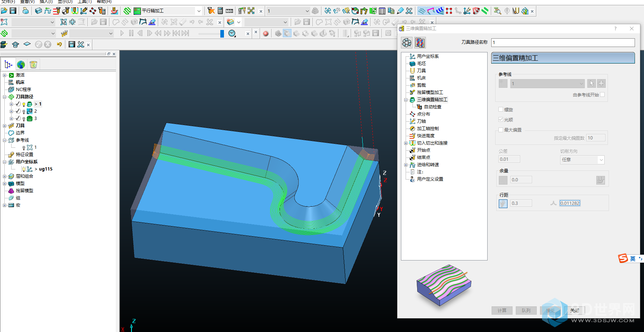Click the measure ruler icon

pos(229,11)
